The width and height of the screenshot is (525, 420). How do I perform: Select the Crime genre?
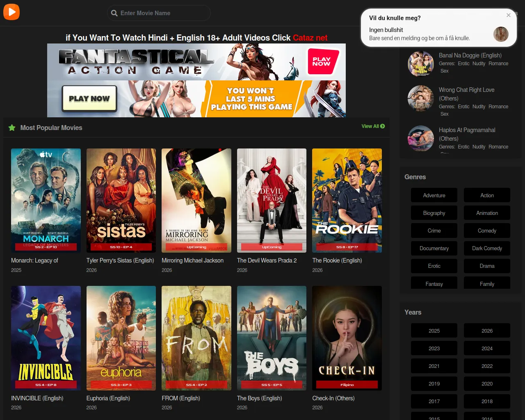pyautogui.click(x=434, y=231)
